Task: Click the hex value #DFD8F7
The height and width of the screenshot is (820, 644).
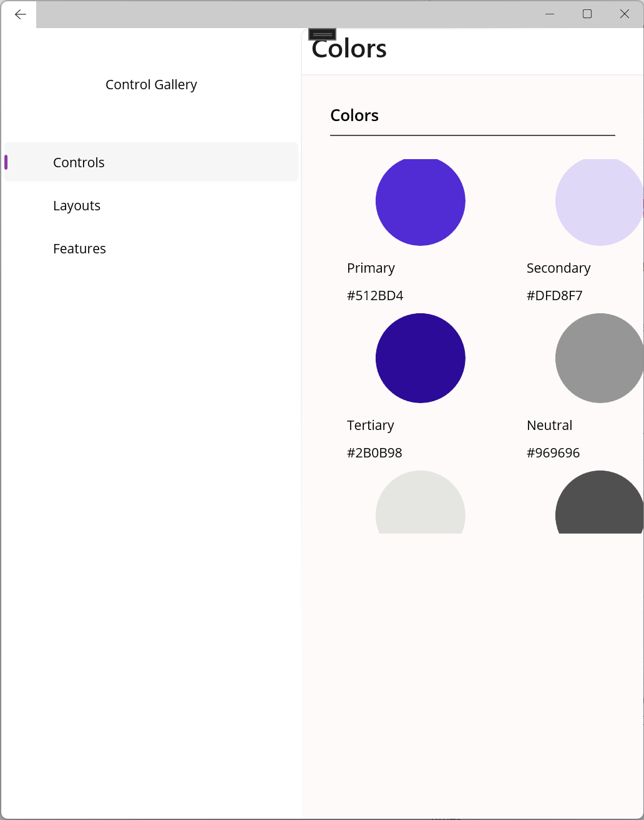Action: pyautogui.click(x=554, y=295)
